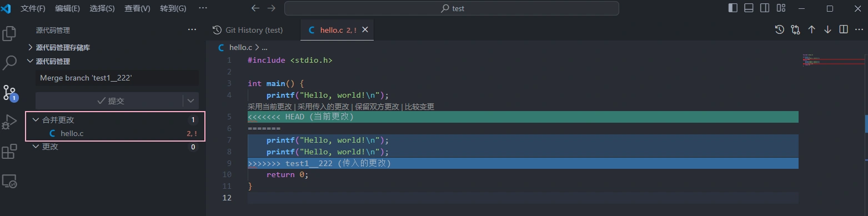868x216 pixels.
Task: Click 采用传入的更改 link
Action: [324, 107]
